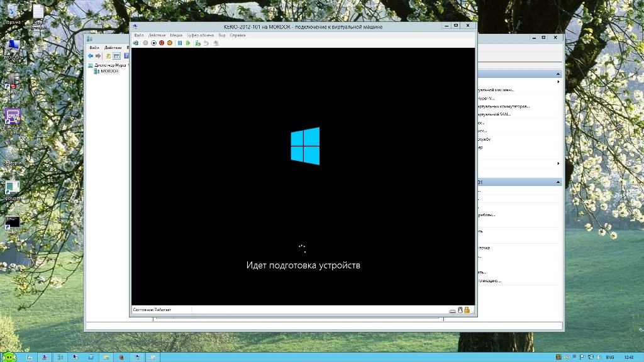Screen dimensions: 644x362
Task: Open the Файл menu in VM connection window
Action: [x=138, y=35]
